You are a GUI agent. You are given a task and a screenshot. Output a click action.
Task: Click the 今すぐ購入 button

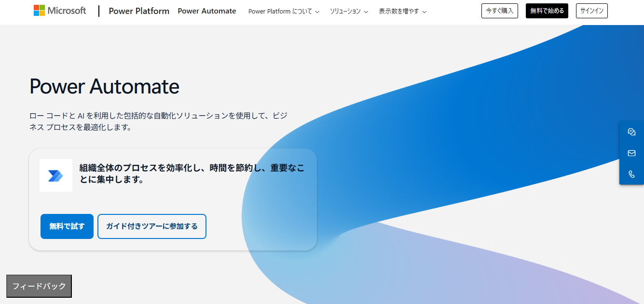(x=499, y=11)
